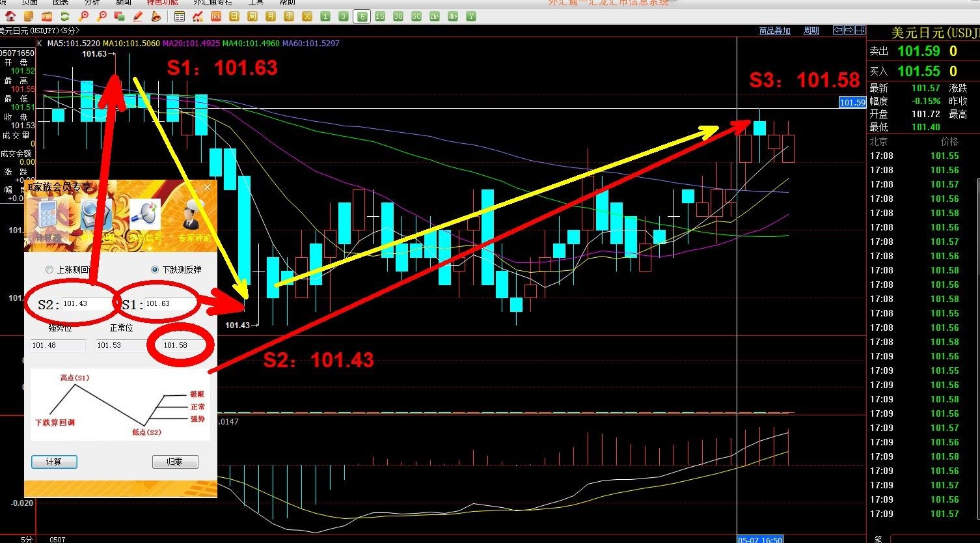Click the MA60:101.5297 indicator label
The height and width of the screenshot is (543, 980).
click(x=311, y=44)
